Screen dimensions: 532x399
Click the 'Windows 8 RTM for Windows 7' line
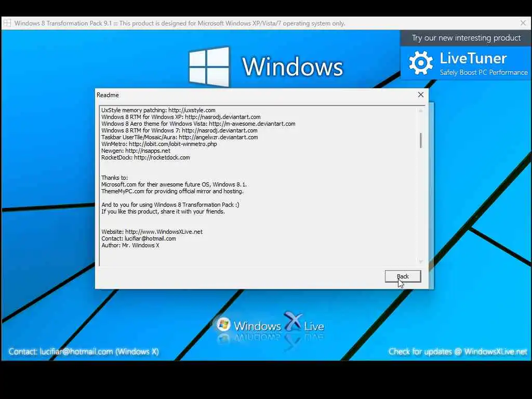click(x=179, y=130)
